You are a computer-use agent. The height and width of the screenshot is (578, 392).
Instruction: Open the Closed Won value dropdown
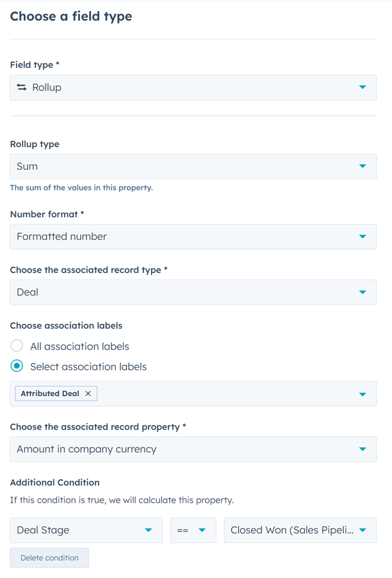300,530
